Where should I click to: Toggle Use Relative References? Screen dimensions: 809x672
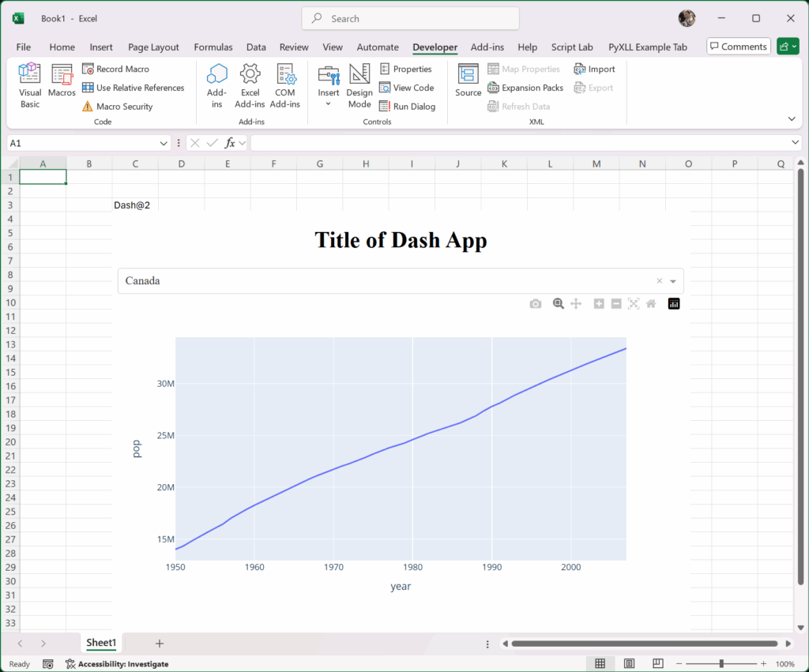click(x=134, y=88)
